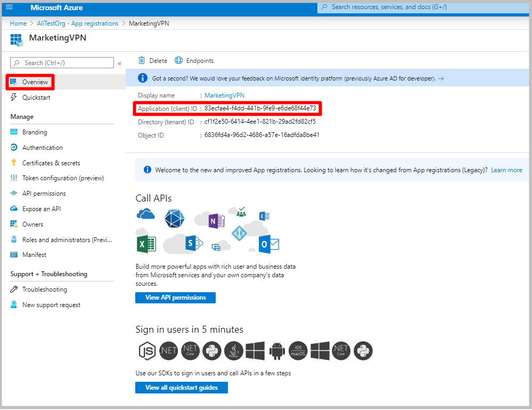Screen dimensions: 532x410
Task: Click the Application (client) ID value
Action: point(260,108)
